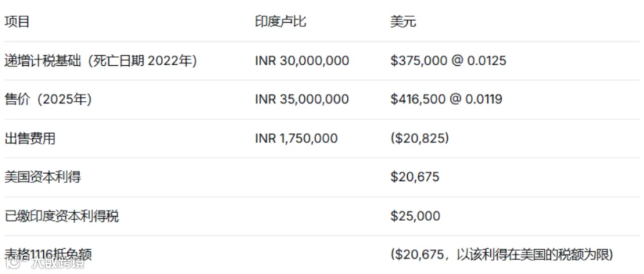Select the 售价(2025年) row label
The image size is (644, 274).
point(48,99)
